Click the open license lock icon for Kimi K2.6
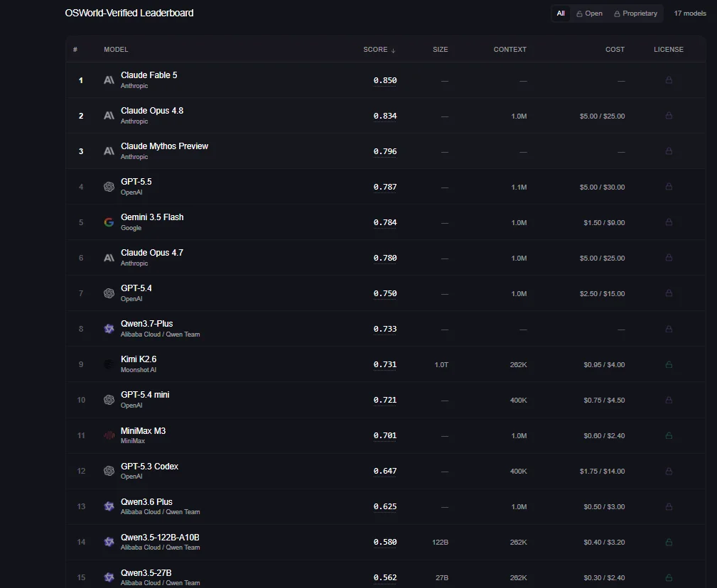717x588 pixels. (669, 364)
